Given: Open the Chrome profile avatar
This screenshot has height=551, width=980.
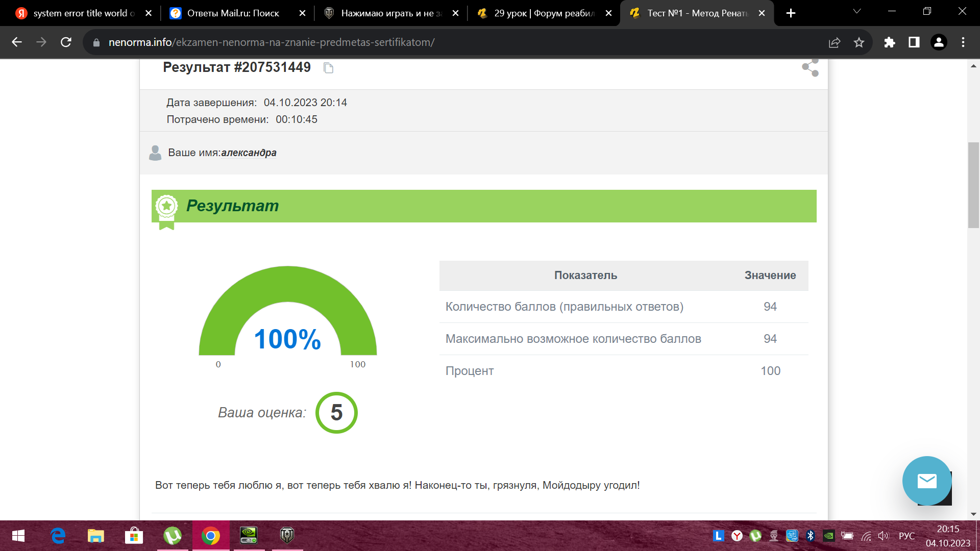Looking at the screenshot, I should pos(938,42).
